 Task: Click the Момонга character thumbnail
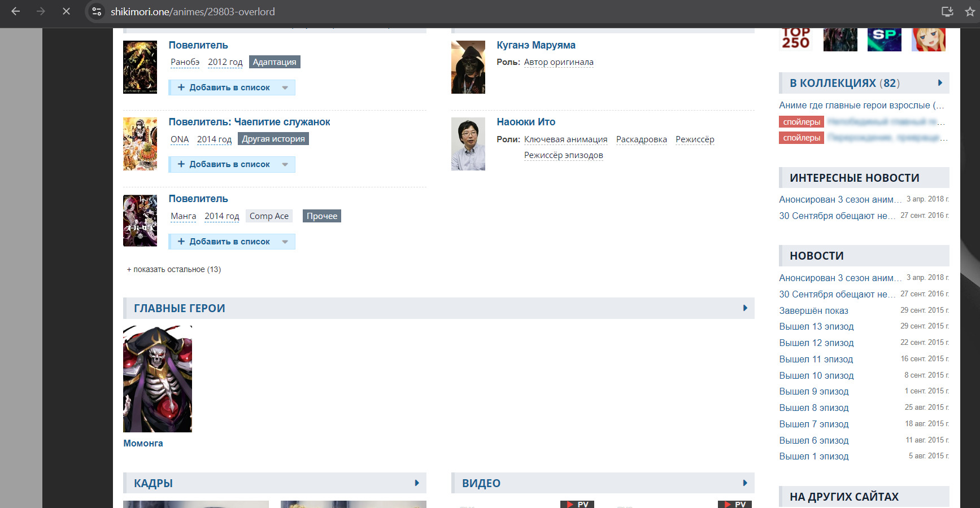point(158,379)
